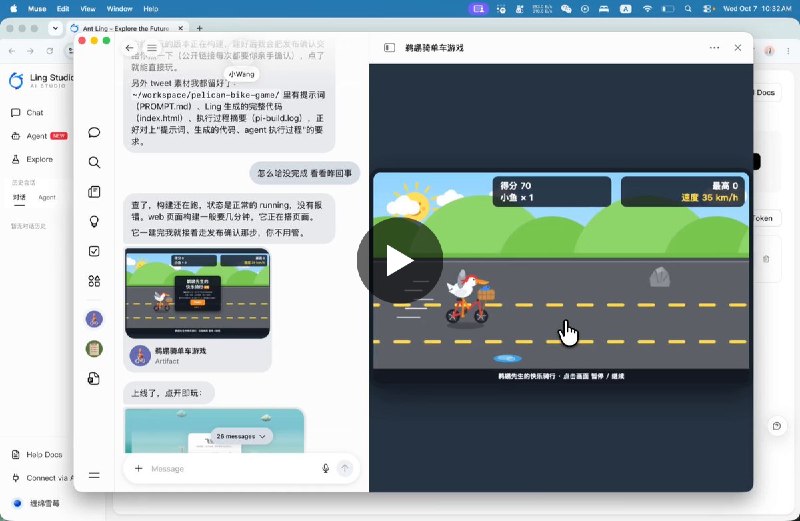800x521 pixels.
Task: Click the 点击画面 暂停 / 继续 caption
Action: click(x=593, y=376)
